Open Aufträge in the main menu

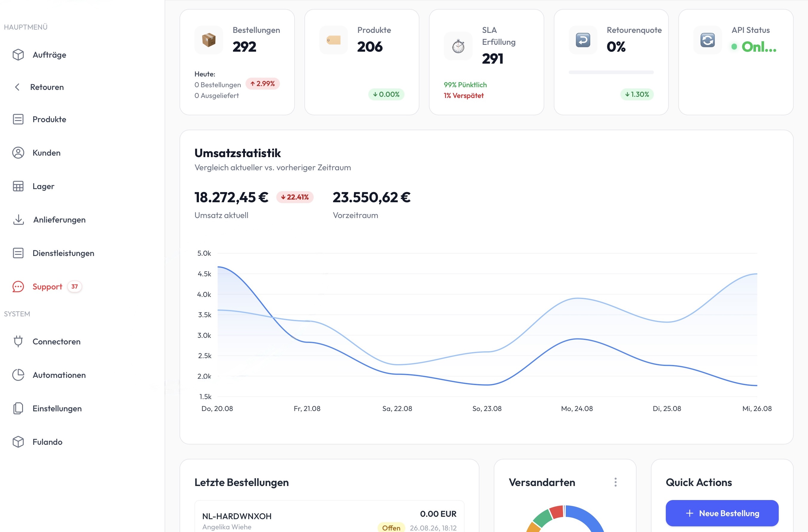tap(49, 55)
